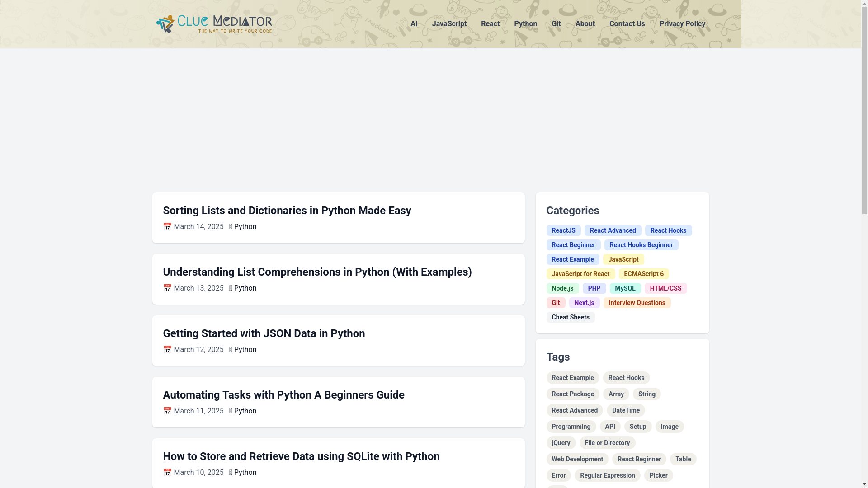
Task: Click calendar icon beside March 12, 2025
Action: pyautogui.click(x=167, y=349)
